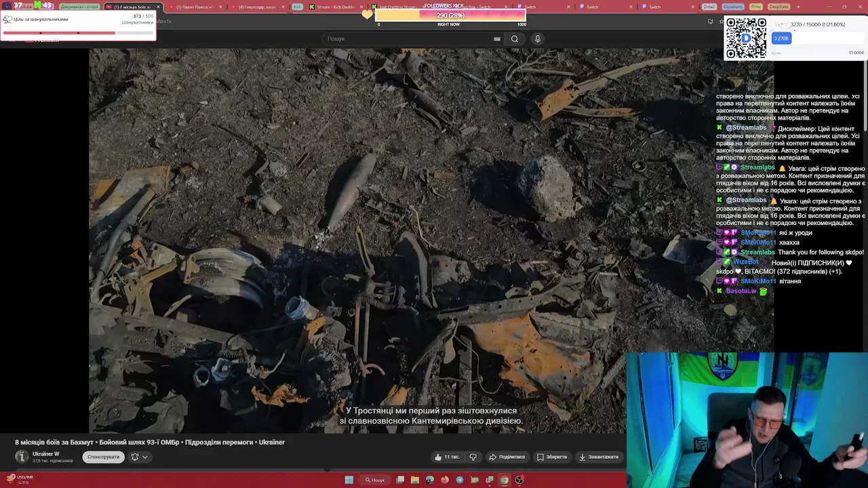The height and width of the screenshot is (488, 868).
Task: Launch Firefox from taskbar
Action: pyautogui.click(x=445, y=480)
